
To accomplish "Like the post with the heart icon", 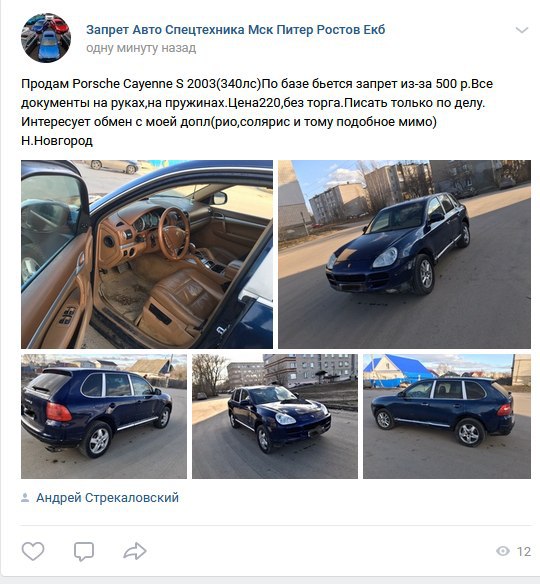I will (33, 551).
